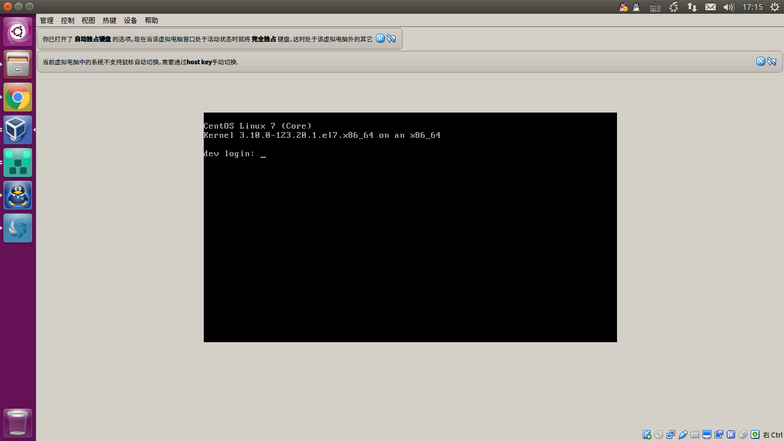Viewport: 784px width, 441px height.
Task: Open the 管理 menu
Action: [x=46, y=20]
